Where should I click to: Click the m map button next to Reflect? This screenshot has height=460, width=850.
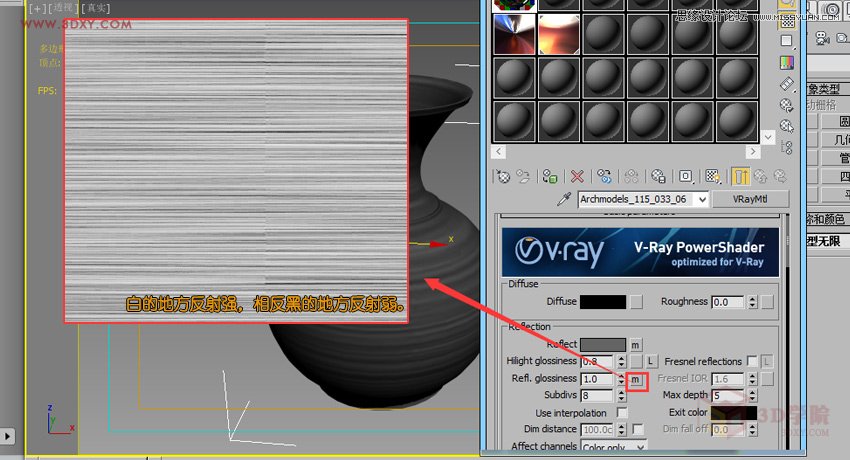click(635, 345)
